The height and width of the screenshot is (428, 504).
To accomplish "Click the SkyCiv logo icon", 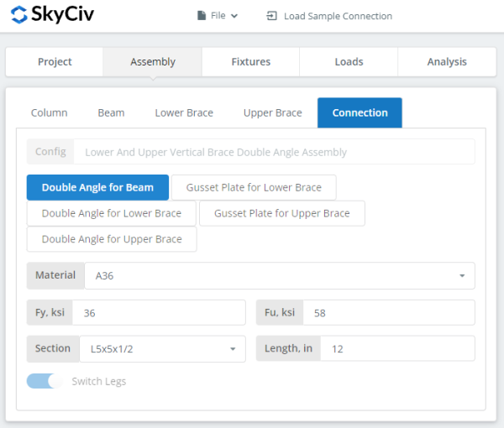I will [20, 15].
